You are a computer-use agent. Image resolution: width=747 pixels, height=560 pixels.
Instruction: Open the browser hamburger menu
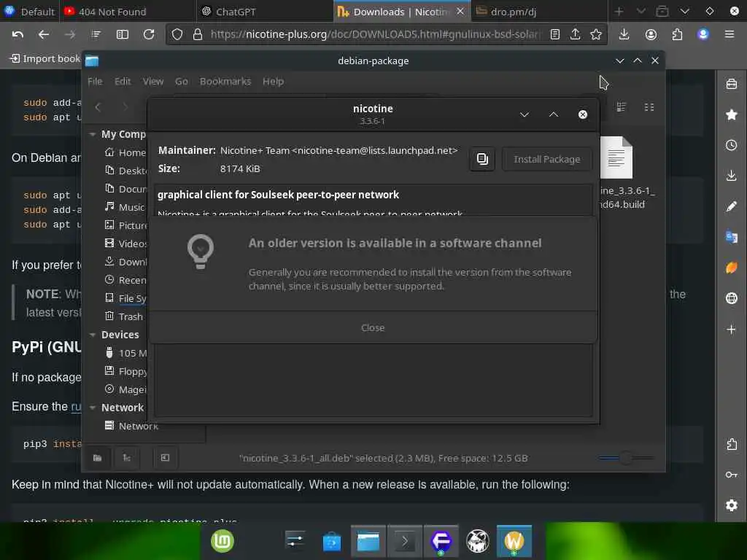point(729,34)
